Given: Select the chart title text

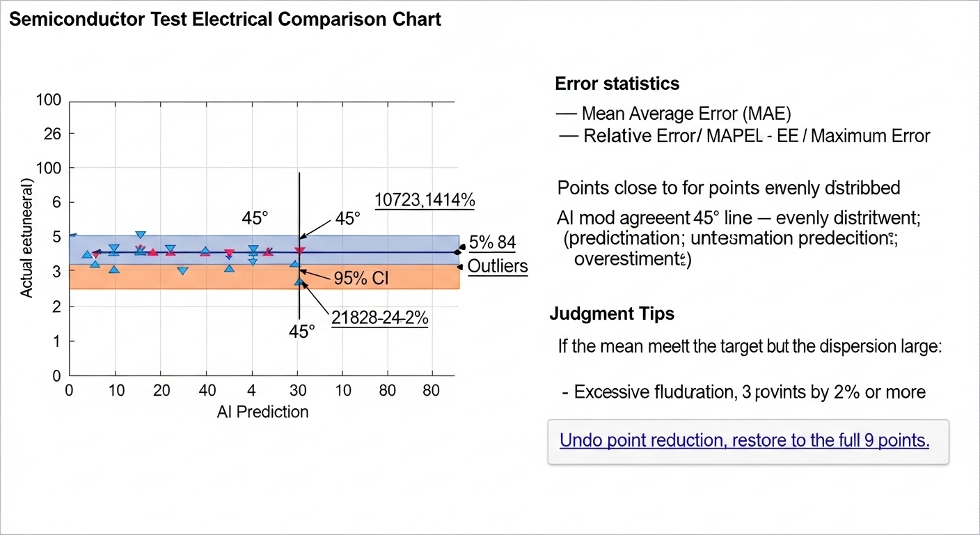Looking at the screenshot, I should click(x=226, y=19).
